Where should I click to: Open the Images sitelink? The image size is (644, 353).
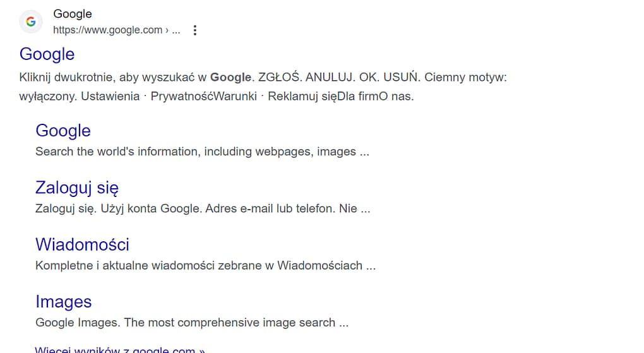[x=64, y=302]
